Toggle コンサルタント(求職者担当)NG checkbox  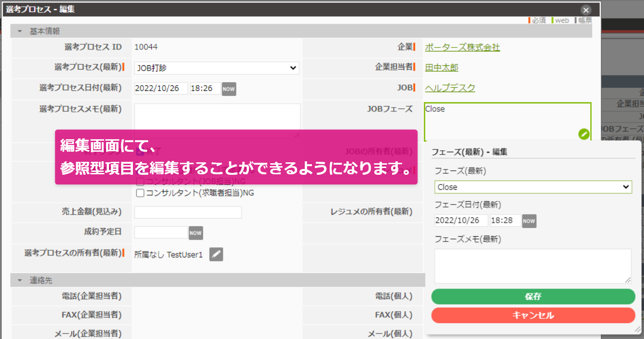(x=141, y=193)
